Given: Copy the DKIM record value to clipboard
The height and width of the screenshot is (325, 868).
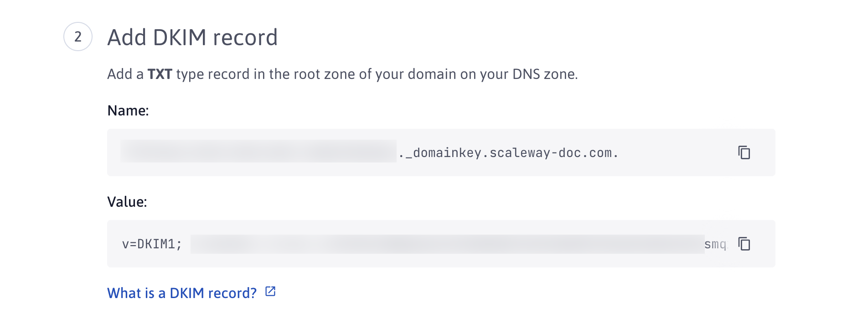Looking at the screenshot, I should [744, 244].
